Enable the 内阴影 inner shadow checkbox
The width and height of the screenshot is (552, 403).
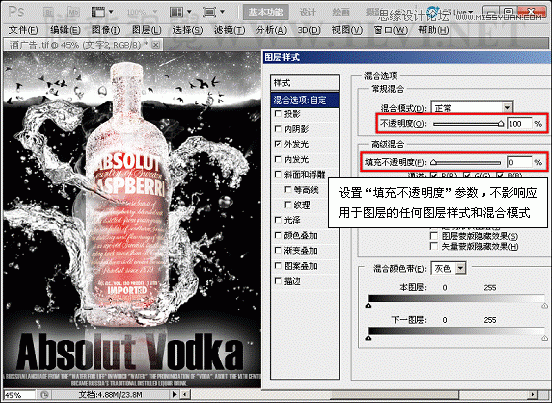click(278, 129)
